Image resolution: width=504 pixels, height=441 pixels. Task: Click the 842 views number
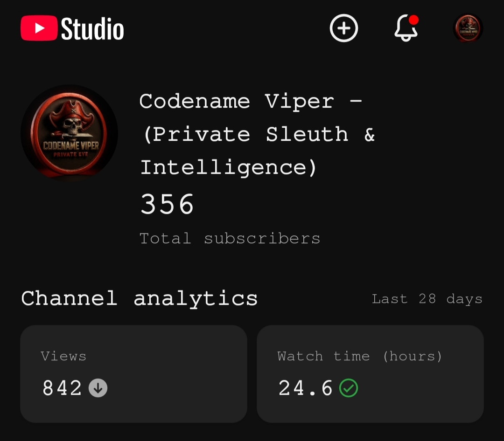click(62, 388)
